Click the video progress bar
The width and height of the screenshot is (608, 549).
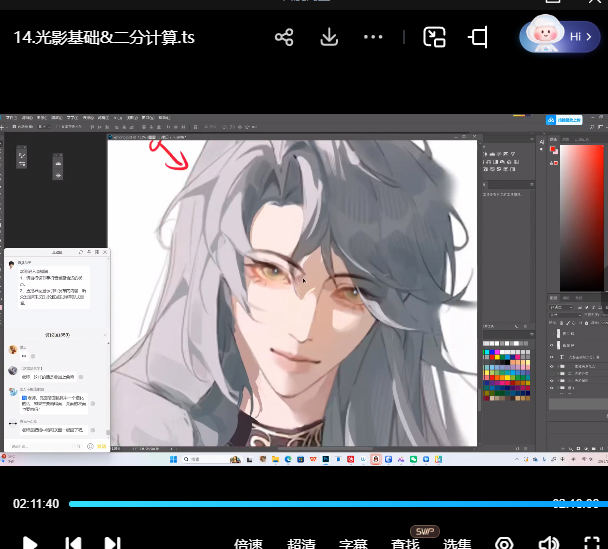tap(300, 504)
